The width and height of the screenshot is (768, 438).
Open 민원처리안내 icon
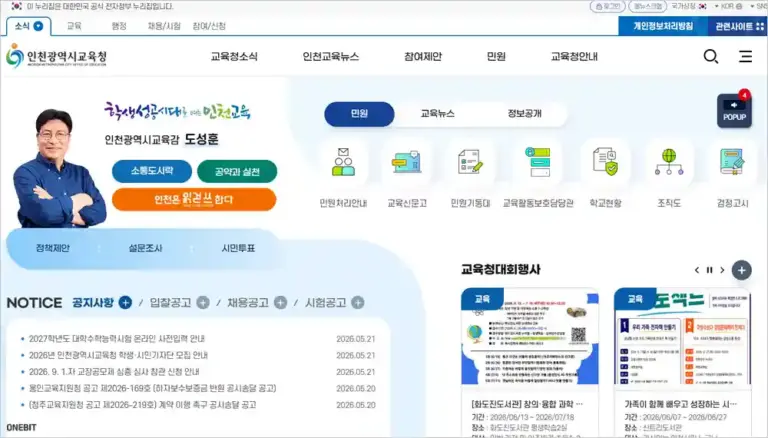[343, 162]
